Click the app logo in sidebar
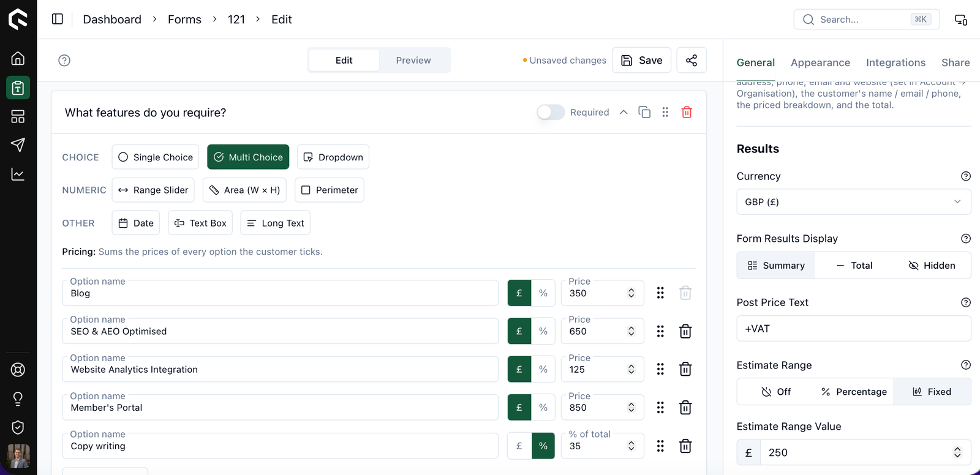The image size is (980, 475). (18, 19)
